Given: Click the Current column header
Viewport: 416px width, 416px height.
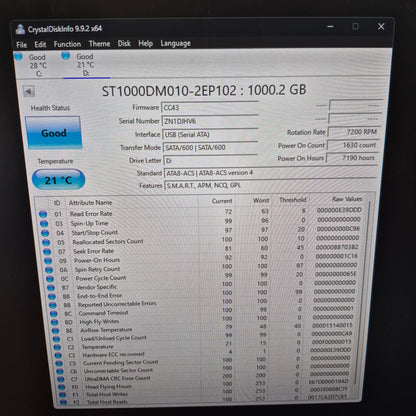Looking at the screenshot, I should point(222,201).
